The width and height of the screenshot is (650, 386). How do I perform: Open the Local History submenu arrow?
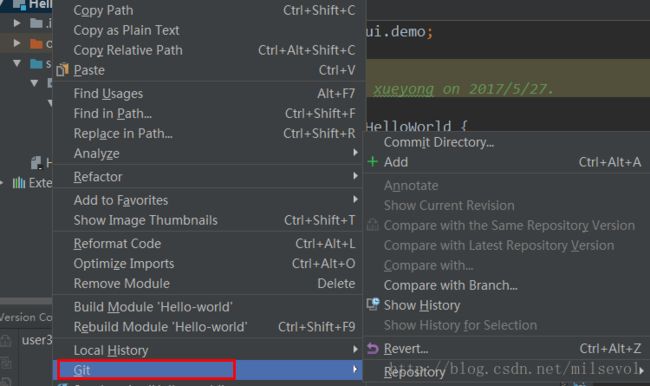(x=355, y=350)
